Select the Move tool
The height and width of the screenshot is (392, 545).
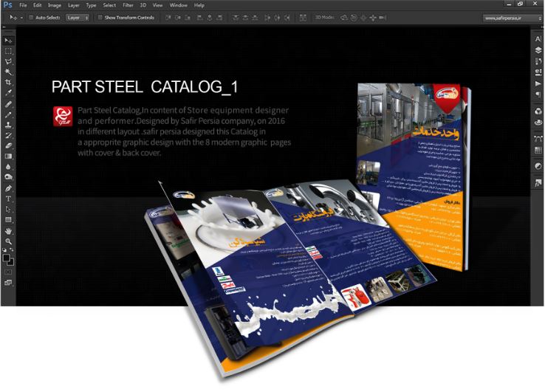pyautogui.click(x=8, y=40)
